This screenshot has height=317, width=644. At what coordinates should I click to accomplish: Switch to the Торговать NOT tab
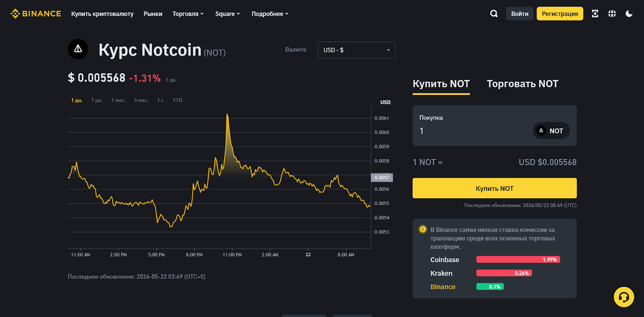tap(522, 84)
